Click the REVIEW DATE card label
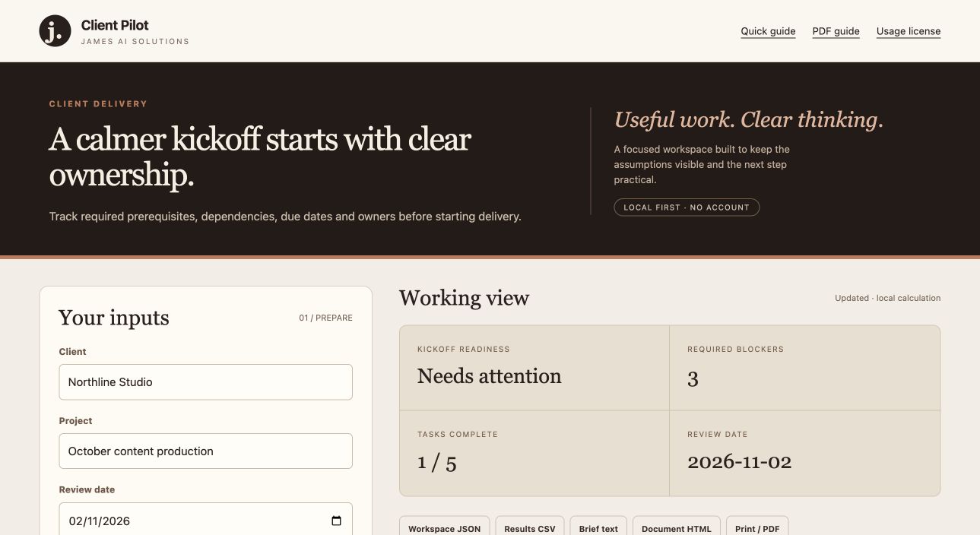980x535 pixels. (x=718, y=435)
